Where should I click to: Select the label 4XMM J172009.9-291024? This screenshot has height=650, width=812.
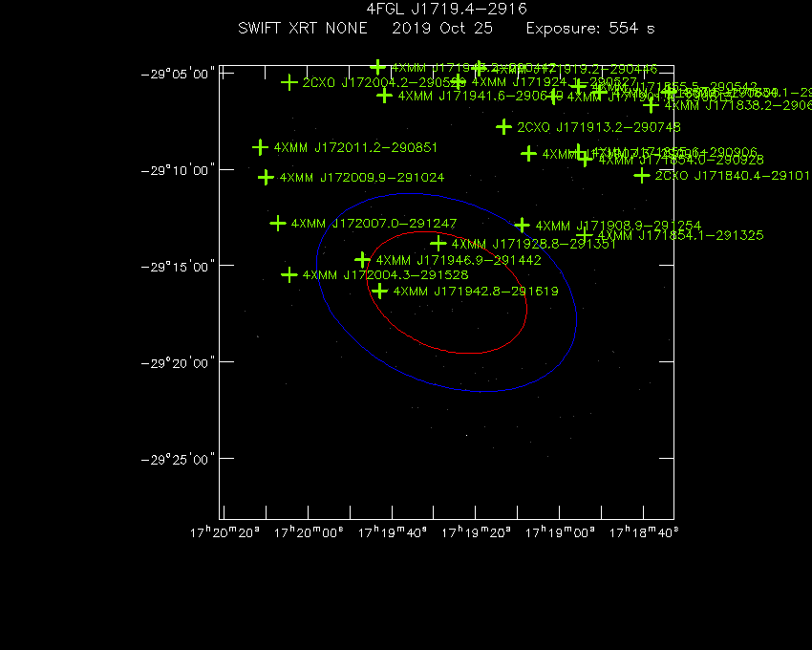point(362,178)
